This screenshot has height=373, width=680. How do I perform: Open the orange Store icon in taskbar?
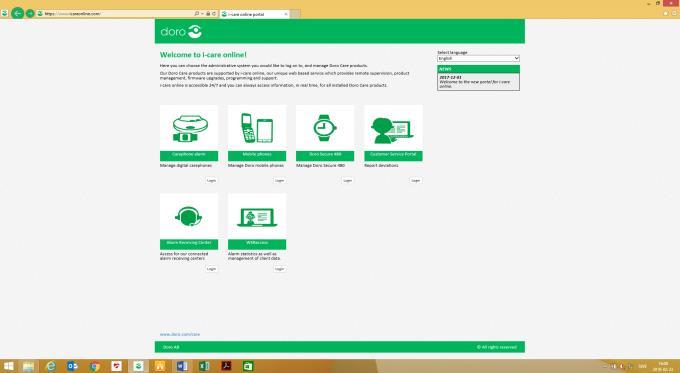click(x=160, y=366)
